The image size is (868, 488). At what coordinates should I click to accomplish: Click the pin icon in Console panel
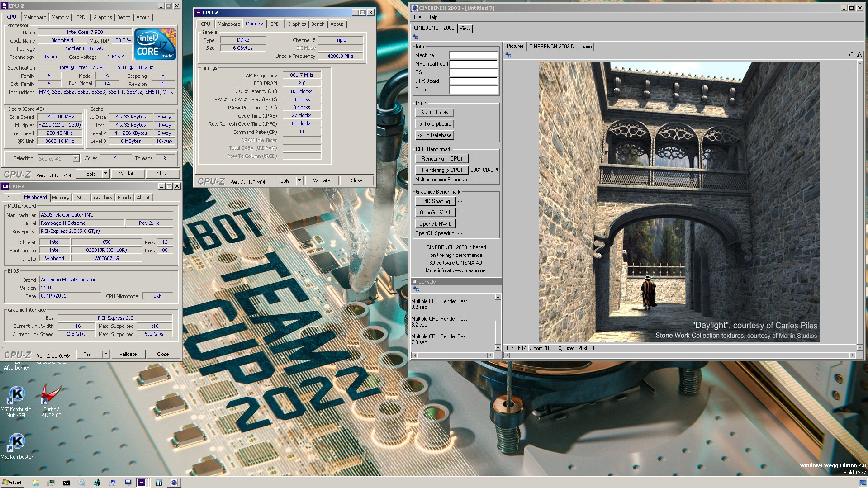pyautogui.click(x=416, y=289)
